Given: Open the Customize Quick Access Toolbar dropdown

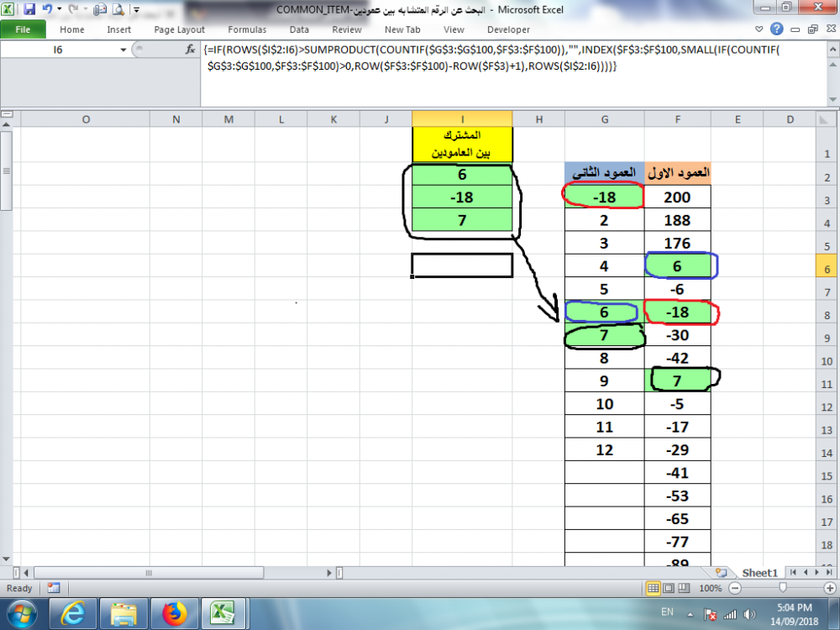Looking at the screenshot, I should click(134, 10).
